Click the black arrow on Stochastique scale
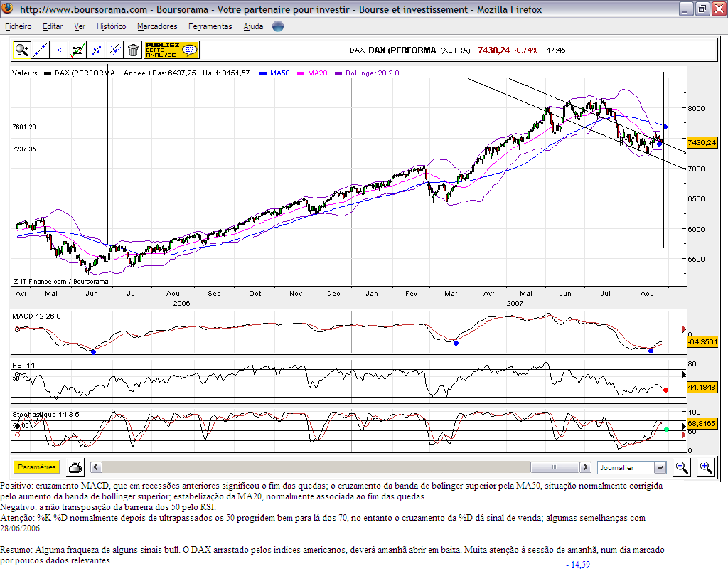Viewport: 728px width, 569px height. (x=684, y=427)
